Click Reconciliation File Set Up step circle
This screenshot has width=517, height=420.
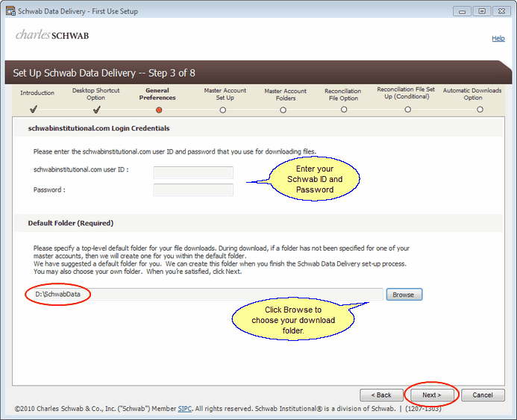[408, 109]
